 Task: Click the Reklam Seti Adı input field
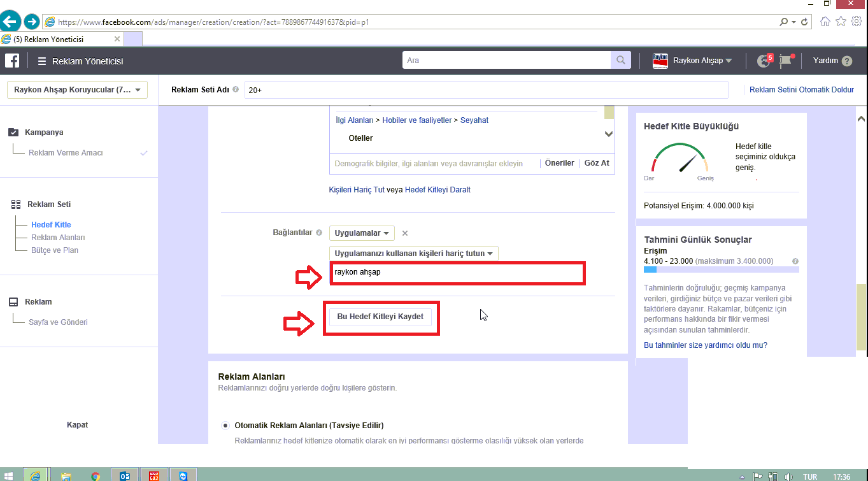click(x=486, y=90)
